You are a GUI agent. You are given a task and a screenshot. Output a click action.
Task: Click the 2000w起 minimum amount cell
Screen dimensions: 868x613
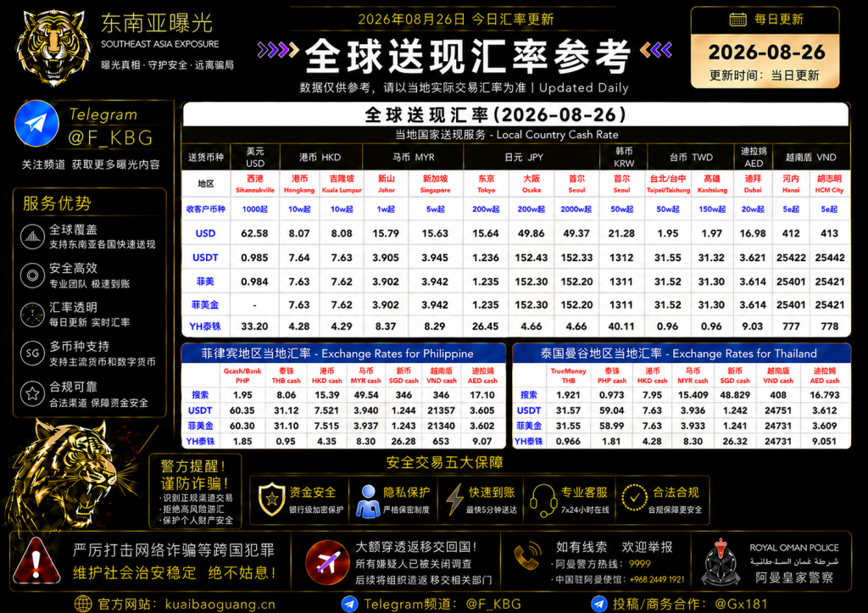[x=576, y=209]
